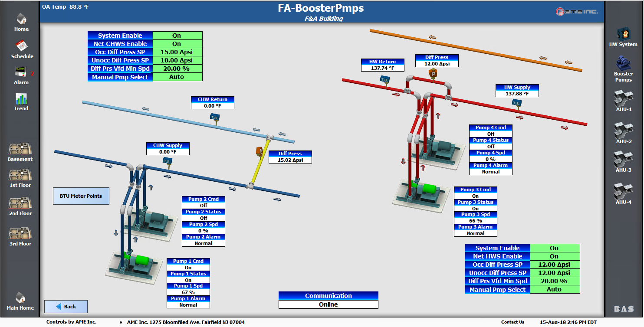Image resolution: width=644 pixels, height=327 pixels.
Task: Open the Schedule calendar icon
Action: point(22,46)
